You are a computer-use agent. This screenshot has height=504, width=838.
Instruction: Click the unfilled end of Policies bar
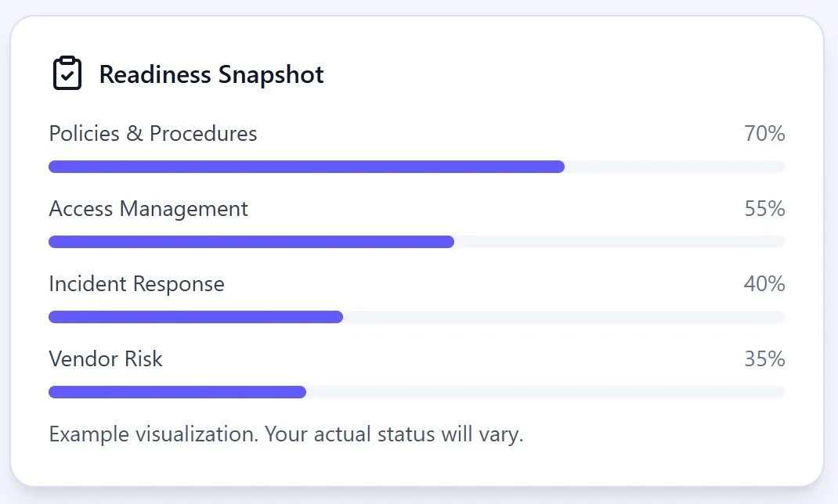click(675, 167)
